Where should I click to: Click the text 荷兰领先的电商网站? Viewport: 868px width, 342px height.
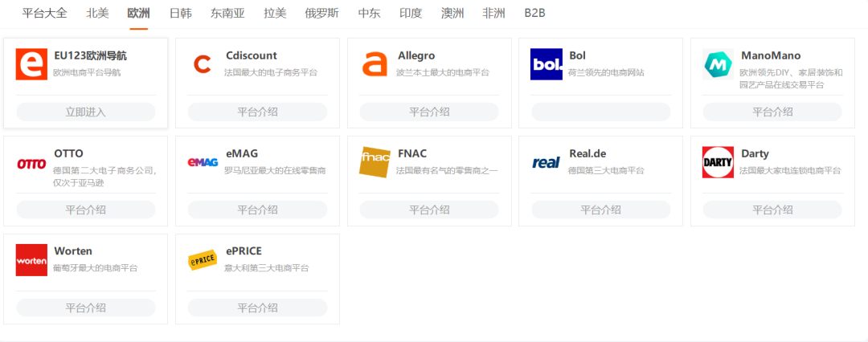(x=606, y=72)
